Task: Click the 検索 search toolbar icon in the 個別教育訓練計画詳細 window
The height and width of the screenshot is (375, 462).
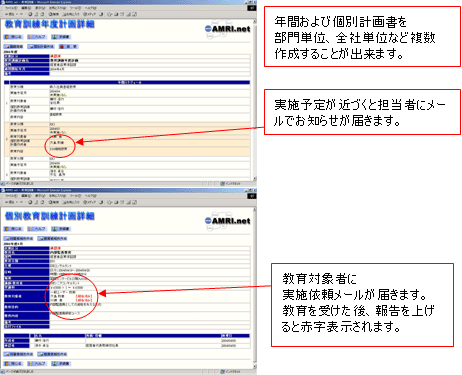Action: coord(54,202)
